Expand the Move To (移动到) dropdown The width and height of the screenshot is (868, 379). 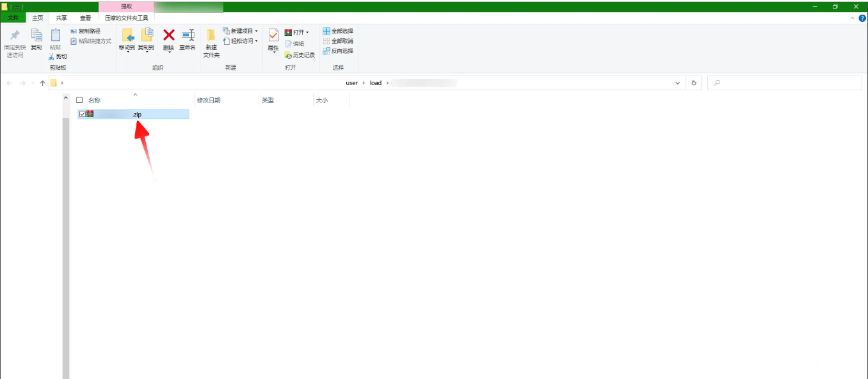tap(127, 50)
